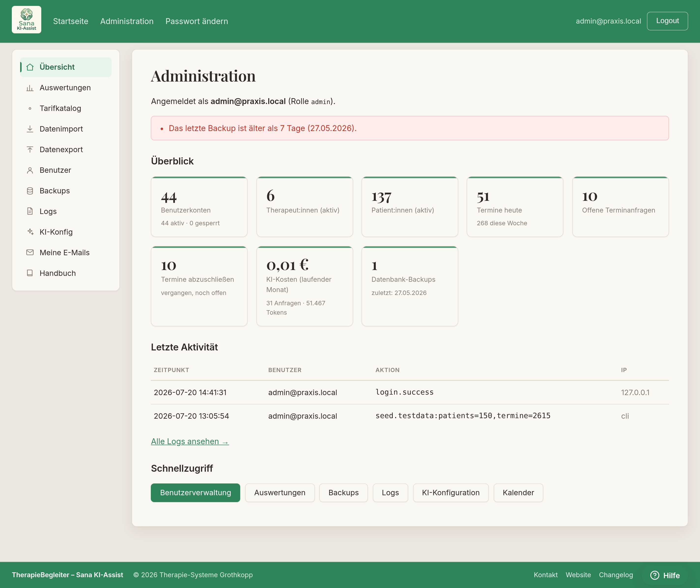Image resolution: width=700 pixels, height=588 pixels.
Task: Click the Patient:innen (aktiv) card showing 137
Action: (410, 207)
